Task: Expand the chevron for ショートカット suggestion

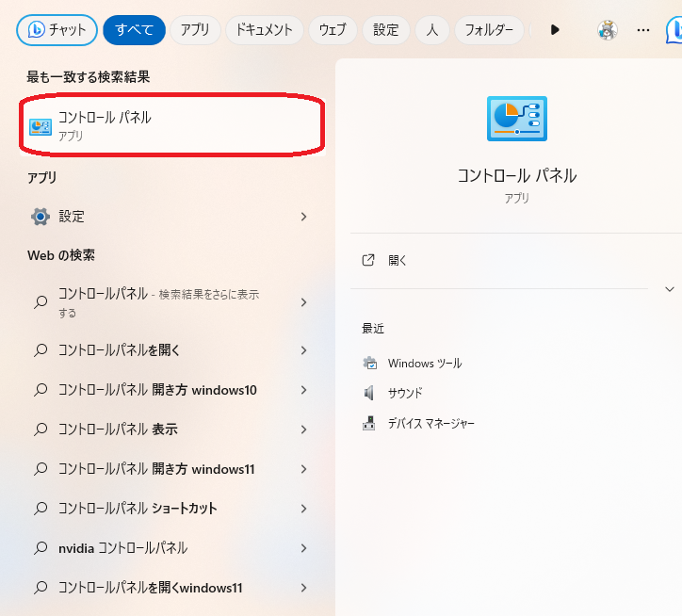Action: [303, 509]
